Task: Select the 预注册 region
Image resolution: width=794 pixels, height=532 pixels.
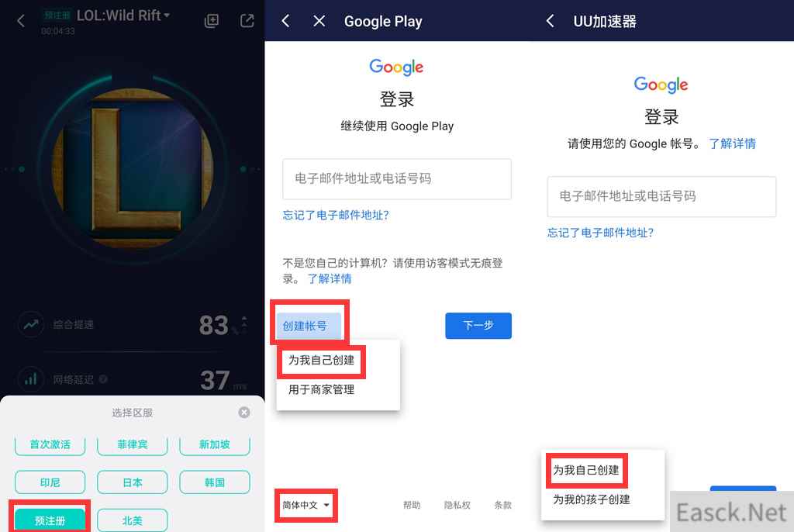Action: tap(50, 520)
